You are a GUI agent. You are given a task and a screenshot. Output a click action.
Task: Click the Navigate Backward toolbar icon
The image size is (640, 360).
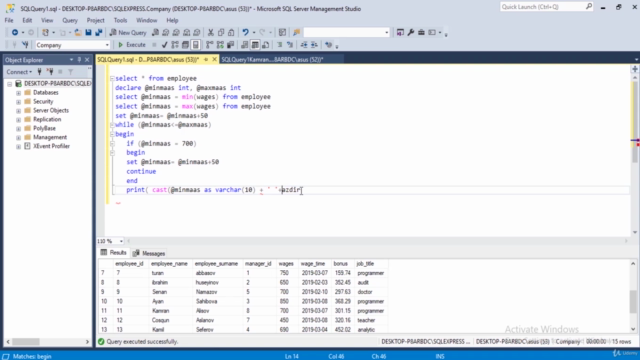tap(15, 32)
